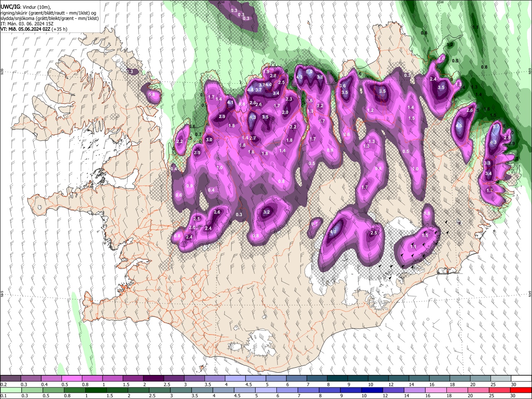Click the 'slydda/snjókoma' legend description line
532x399 pixels.
pyautogui.click(x=49, y=18)
